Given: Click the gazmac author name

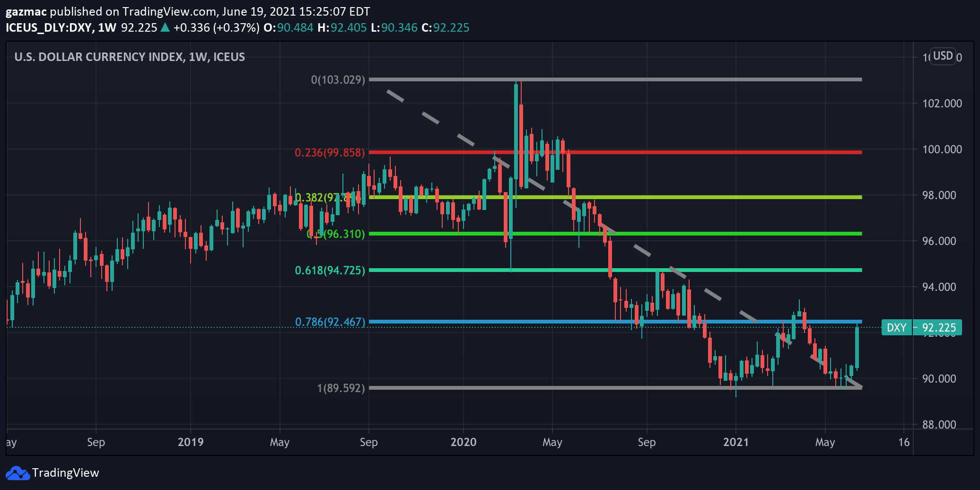Looking at the screenshot, I should point(26,11).
